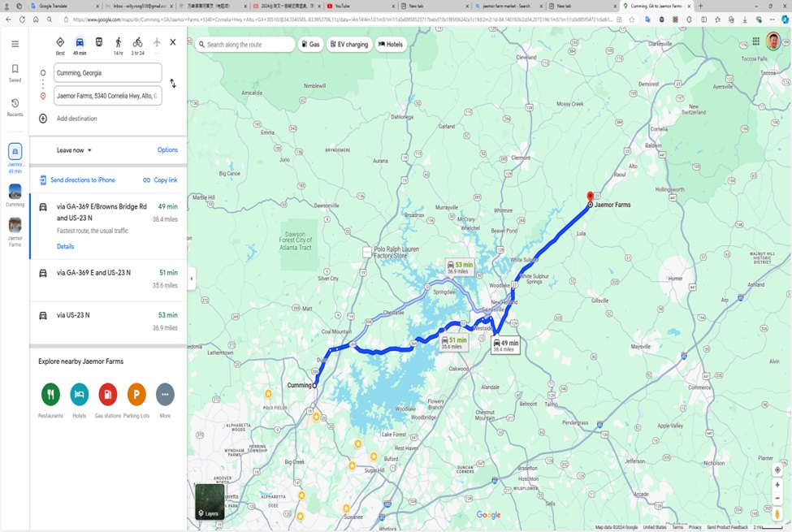Click the 49 min route label on map
Screen dimensions: 792x532
[505, 345]
